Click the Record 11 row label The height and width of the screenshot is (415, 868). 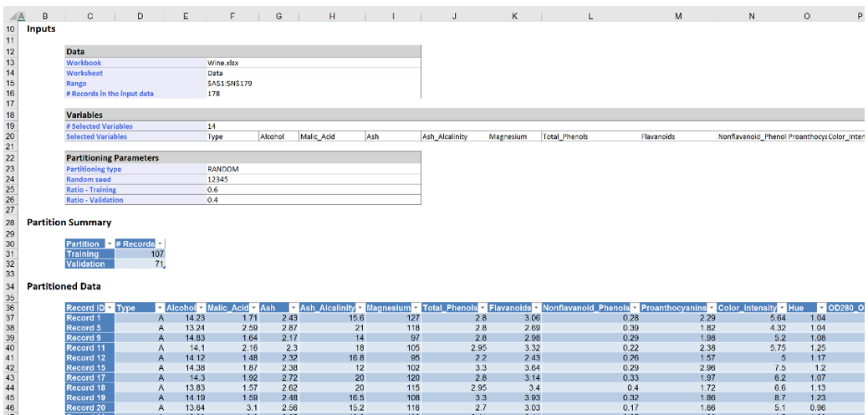coord(87,348)
